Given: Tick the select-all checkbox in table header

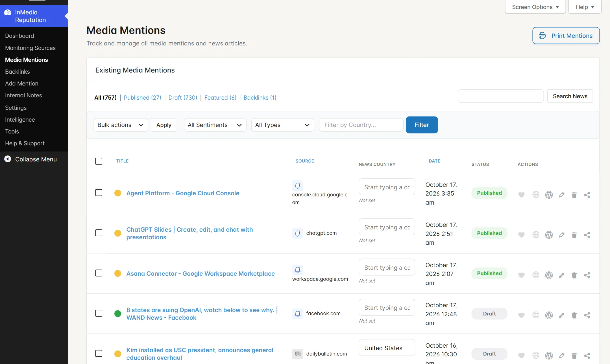Looking at the screenshot, I should coord(99,161).
